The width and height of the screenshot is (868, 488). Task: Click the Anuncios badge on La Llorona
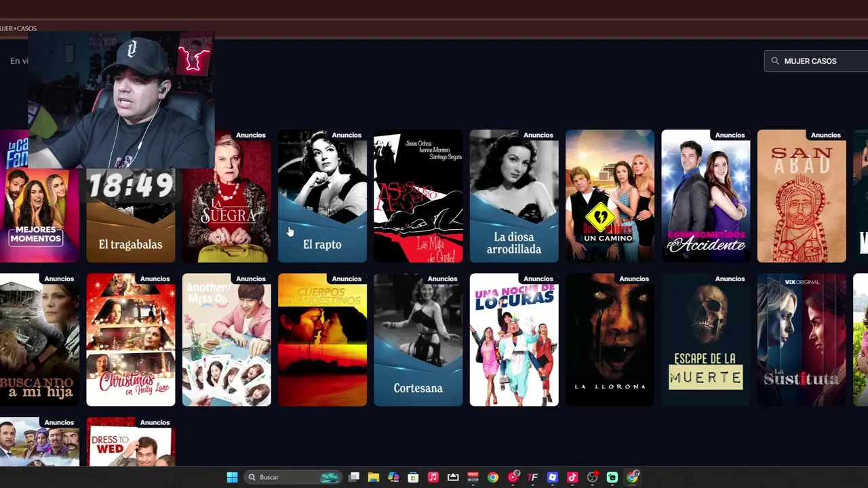(634, 279)
